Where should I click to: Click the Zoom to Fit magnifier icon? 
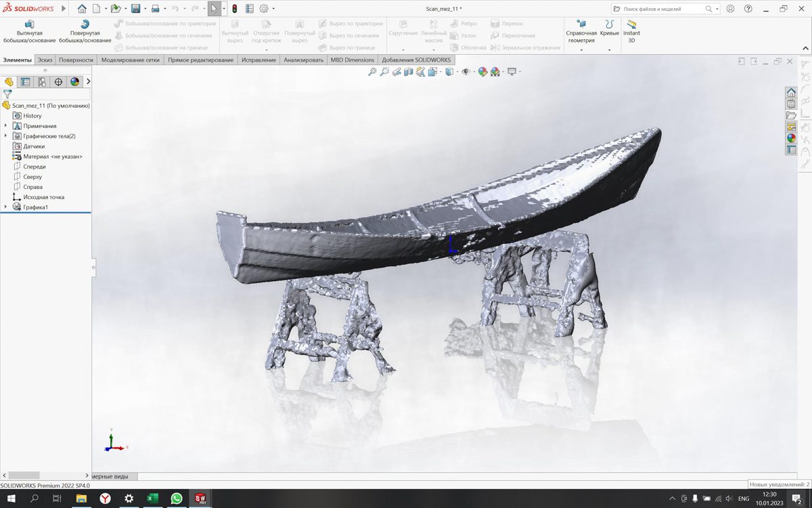coord(372,72)
